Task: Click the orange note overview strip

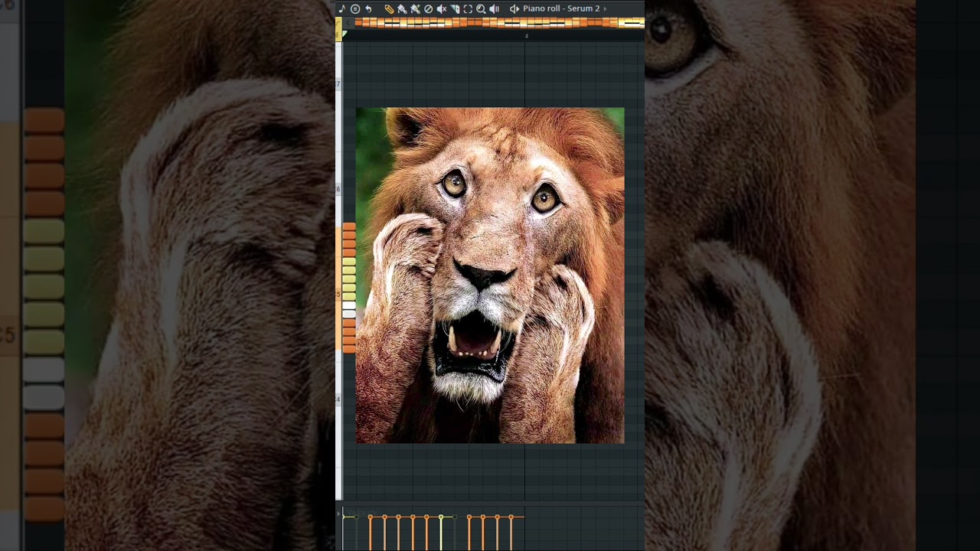Action: point(499,23)
